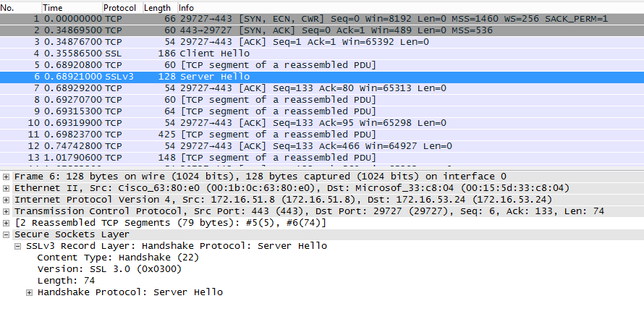The image size is (644, 314).
Task: Collapse the Secure Sockets Layer node
Action: pos(7,234)
